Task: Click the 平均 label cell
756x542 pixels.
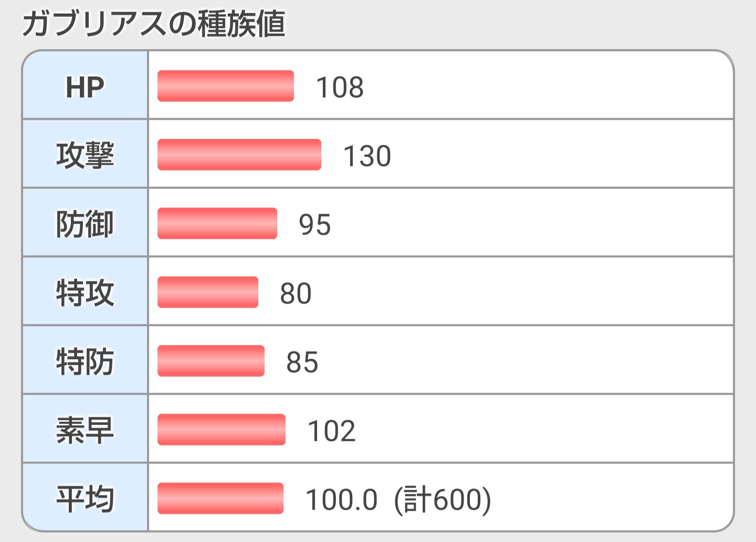Action: pyautogui.click(x=85, y=497)
